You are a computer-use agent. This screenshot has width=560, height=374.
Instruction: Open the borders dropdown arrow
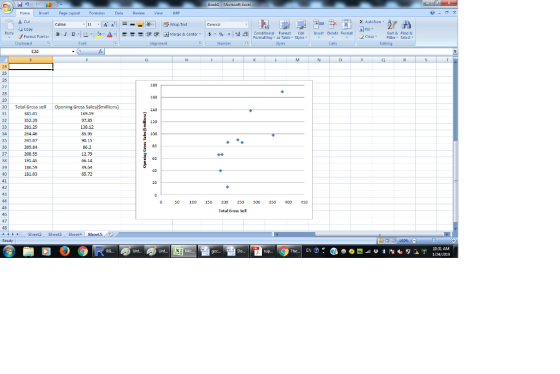(91, 34)
